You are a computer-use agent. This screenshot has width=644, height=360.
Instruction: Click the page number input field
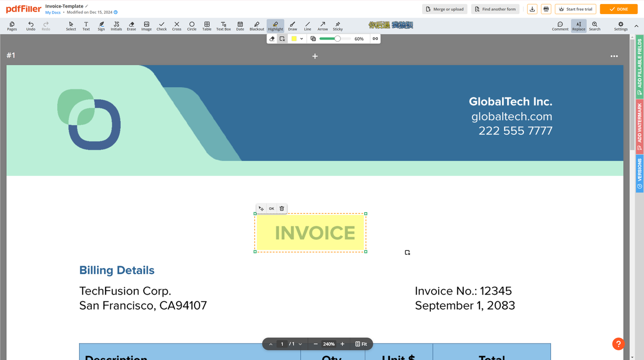pos(282,344)
